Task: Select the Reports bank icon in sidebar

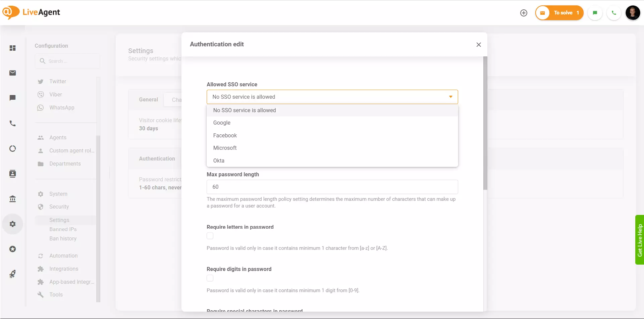Action: tap(12, 199)
